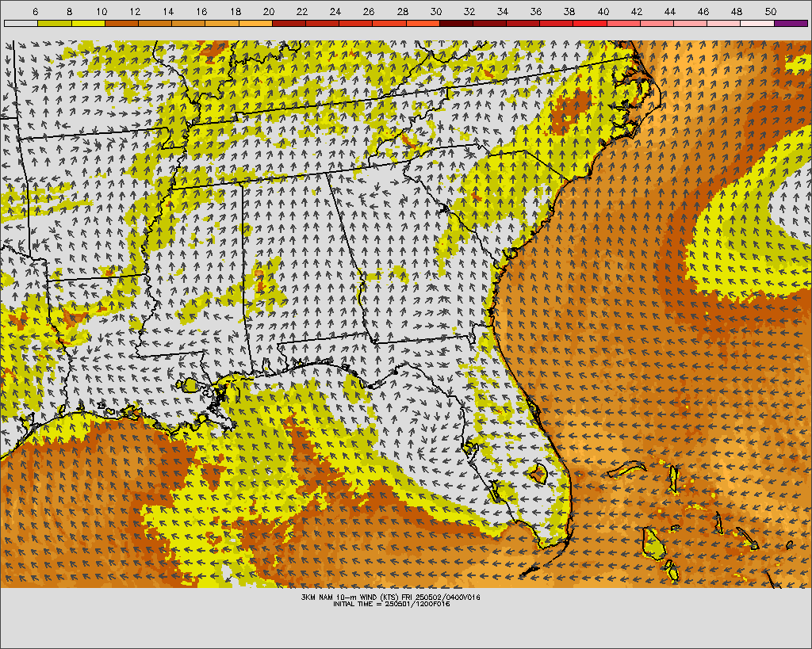Choose the legend swatch between 10 and 12
Screen dimensions: 812x649
point(121,23)
